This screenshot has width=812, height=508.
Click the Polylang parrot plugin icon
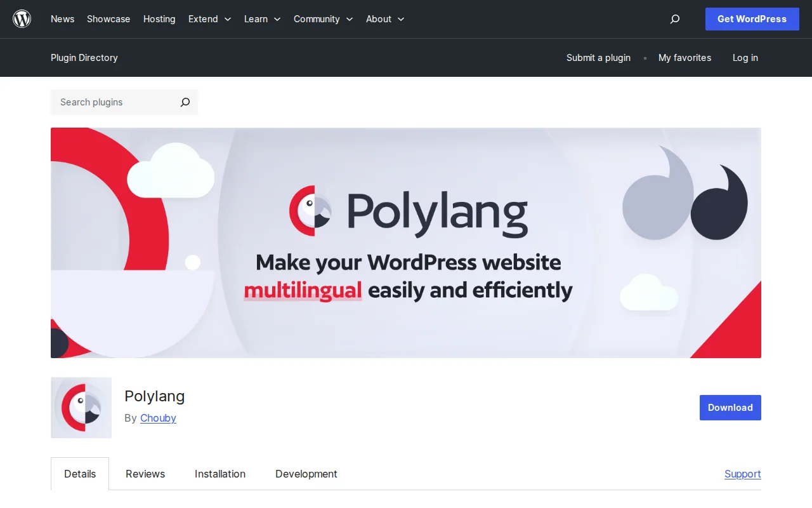pos(81,408)
